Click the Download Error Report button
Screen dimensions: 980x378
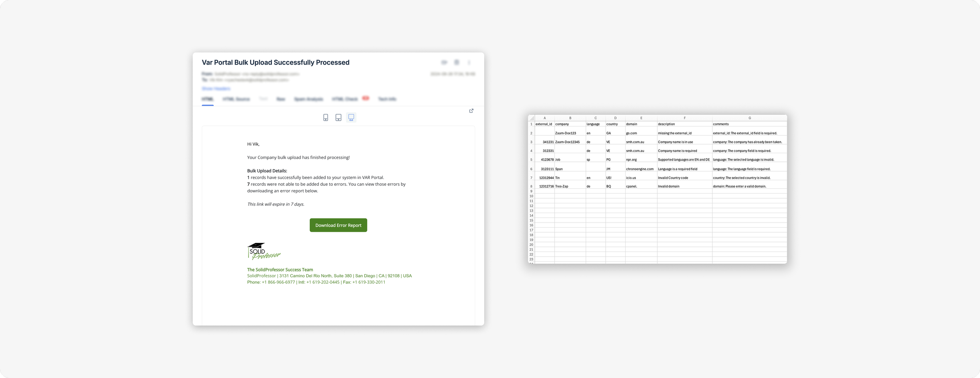pyautogui.click(x=338, y=225)
